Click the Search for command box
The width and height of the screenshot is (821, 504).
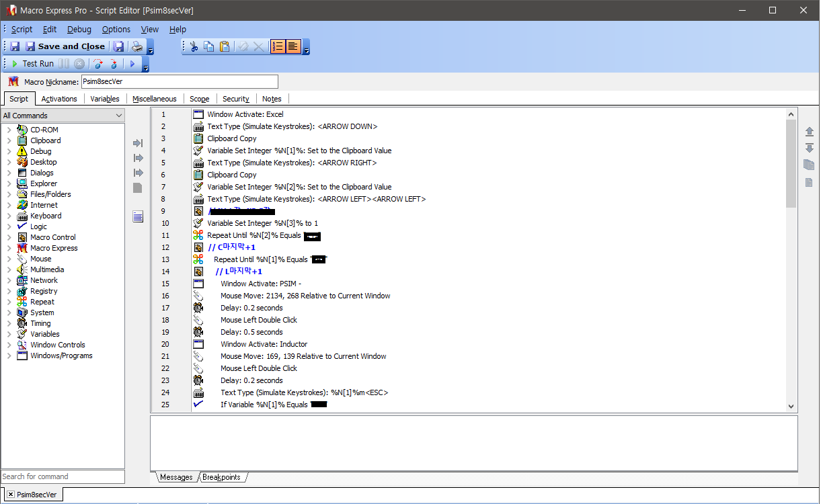pyautogui.click(x=63, y=476)
